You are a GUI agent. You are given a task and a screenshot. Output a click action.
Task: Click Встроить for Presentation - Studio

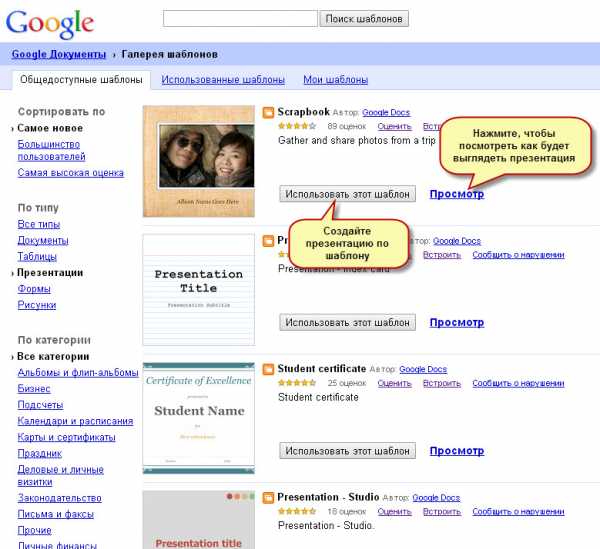(x=442, y=512)
